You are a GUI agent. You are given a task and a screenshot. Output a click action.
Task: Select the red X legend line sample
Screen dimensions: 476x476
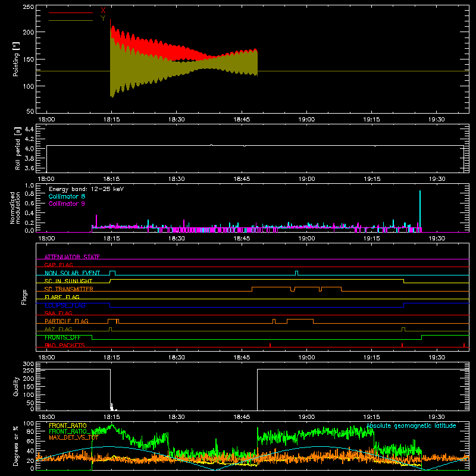coord(71,12)
